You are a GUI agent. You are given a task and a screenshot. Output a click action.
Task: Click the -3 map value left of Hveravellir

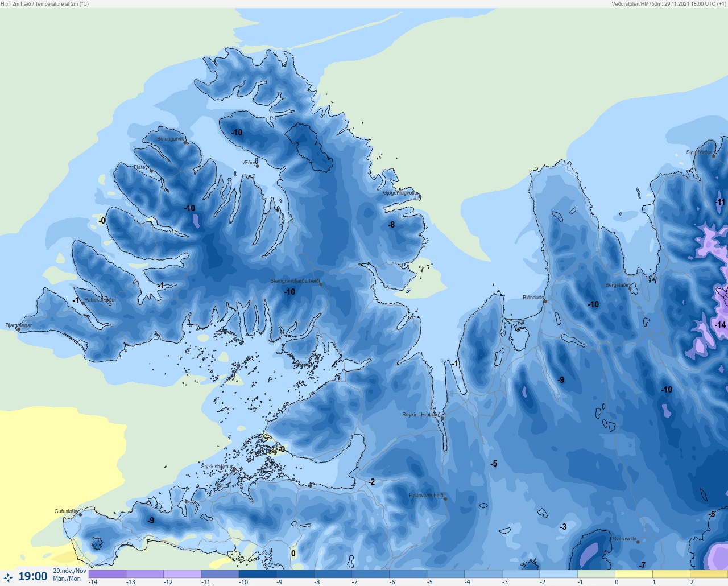(562, 527)
